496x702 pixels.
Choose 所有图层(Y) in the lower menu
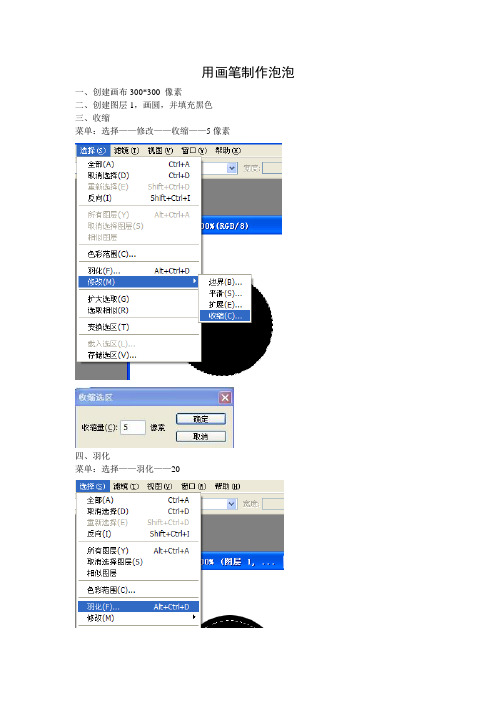coord(138,551)
